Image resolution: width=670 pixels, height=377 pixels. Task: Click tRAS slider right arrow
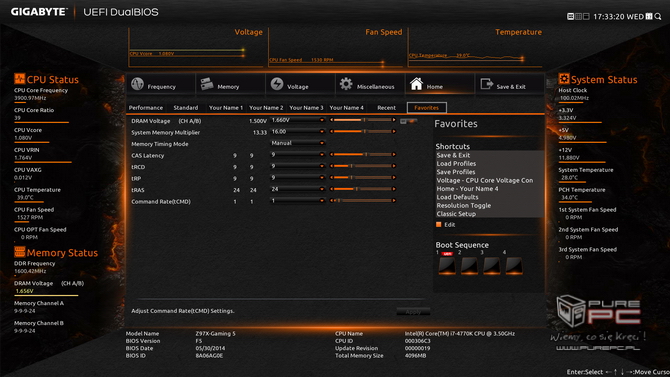pos(394,189)
